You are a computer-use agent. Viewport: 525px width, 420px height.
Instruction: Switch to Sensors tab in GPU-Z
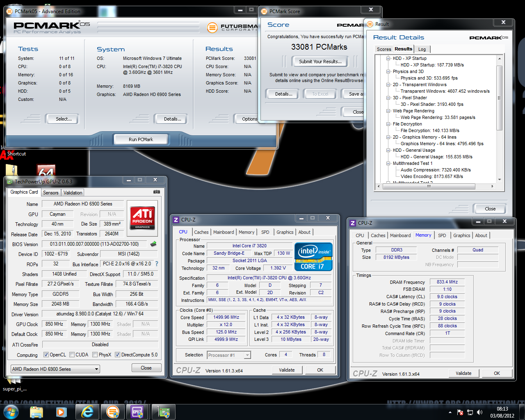click(51, 193)
